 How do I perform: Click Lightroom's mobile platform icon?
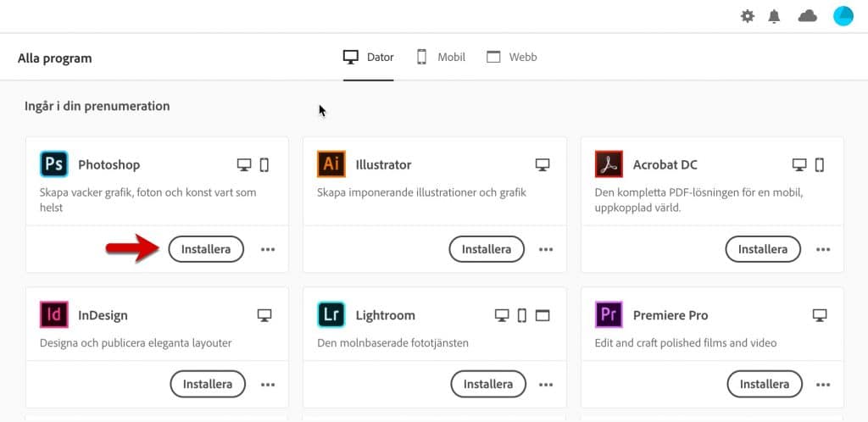(x=522, y=315)
